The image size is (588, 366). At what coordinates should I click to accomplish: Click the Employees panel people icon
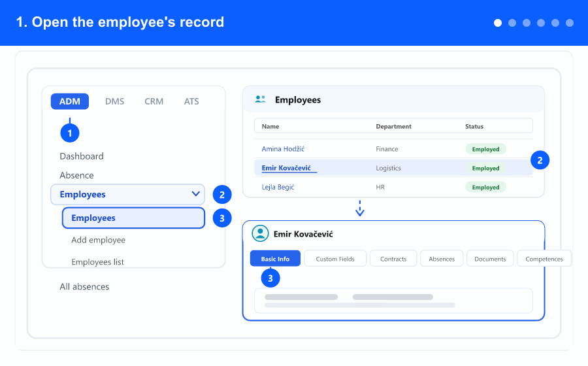[x=260, y=99]
